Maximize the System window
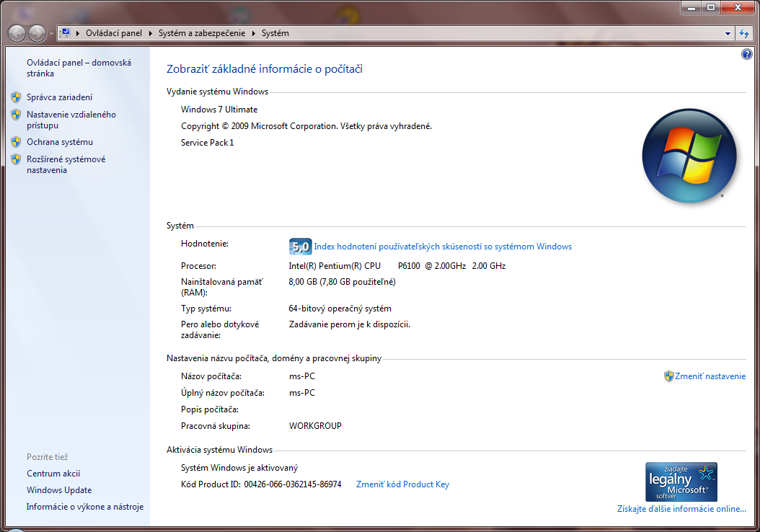Image resolution: width=760 pixels, height=532 pixels. (x=711, y=7)
